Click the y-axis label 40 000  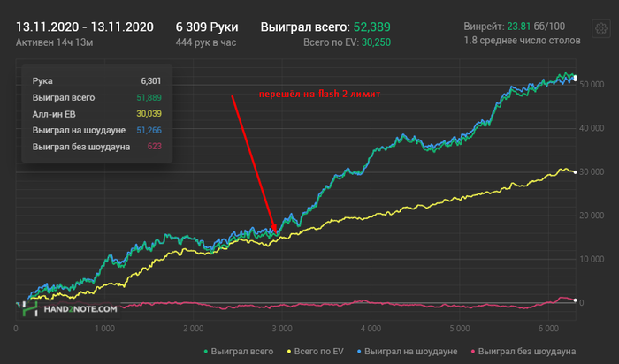tap(592, 129)
